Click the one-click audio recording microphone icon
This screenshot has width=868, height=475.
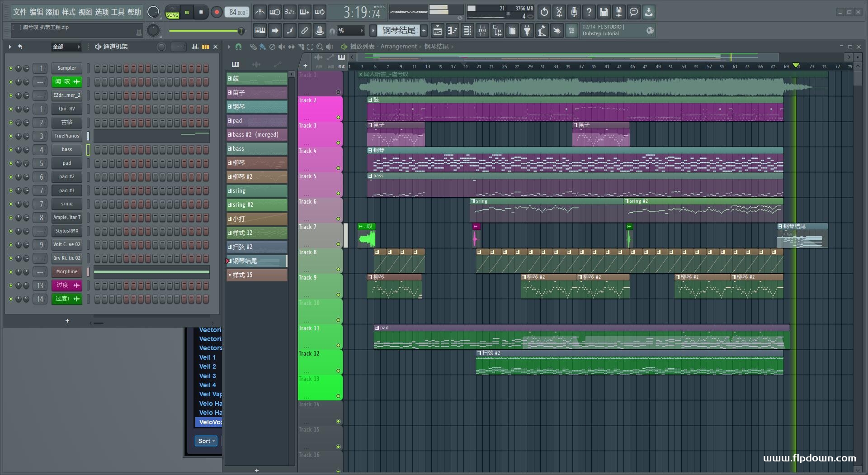tap(574, 12)
